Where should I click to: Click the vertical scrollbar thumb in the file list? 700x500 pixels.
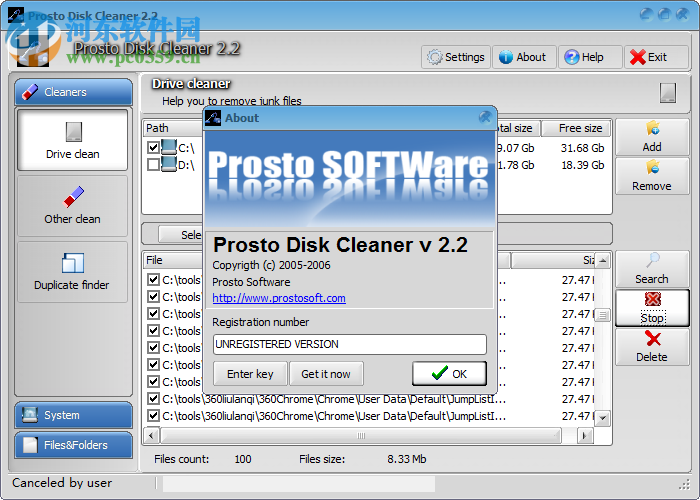(603, 315)
